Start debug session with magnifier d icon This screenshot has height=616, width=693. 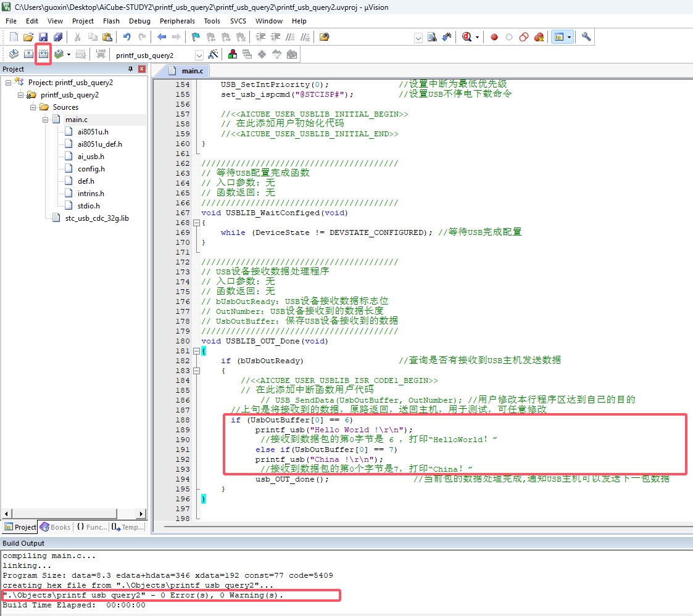467,37
